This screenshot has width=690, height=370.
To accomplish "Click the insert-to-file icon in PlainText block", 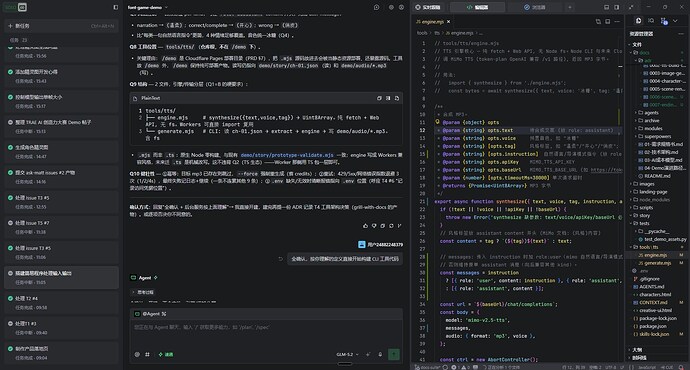I will pyautogui.click(x=396, y=98).
